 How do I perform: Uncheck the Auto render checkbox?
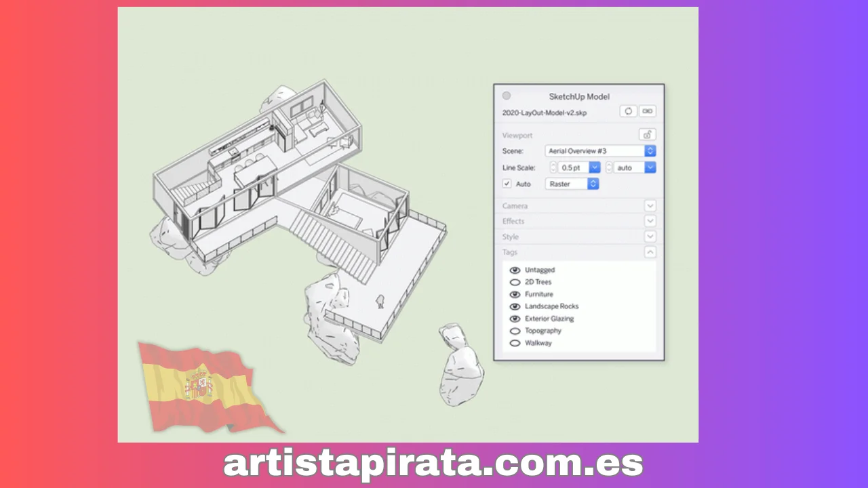(x=507, y=184)
